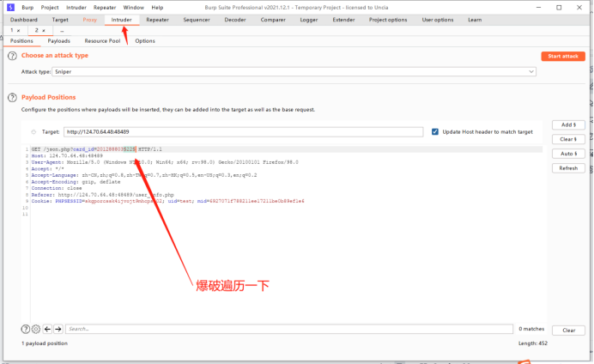Open search settings gear icon

(36, 329)
